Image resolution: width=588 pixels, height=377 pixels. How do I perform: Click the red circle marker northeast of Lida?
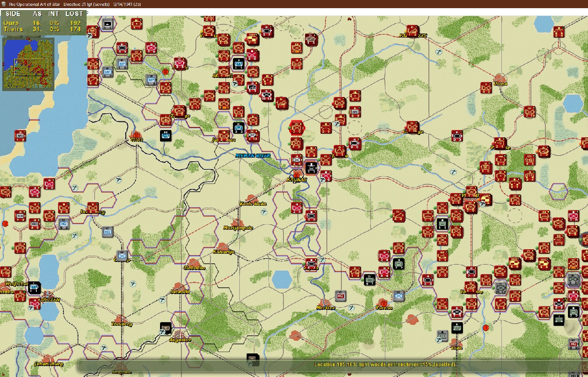[486, 327]
